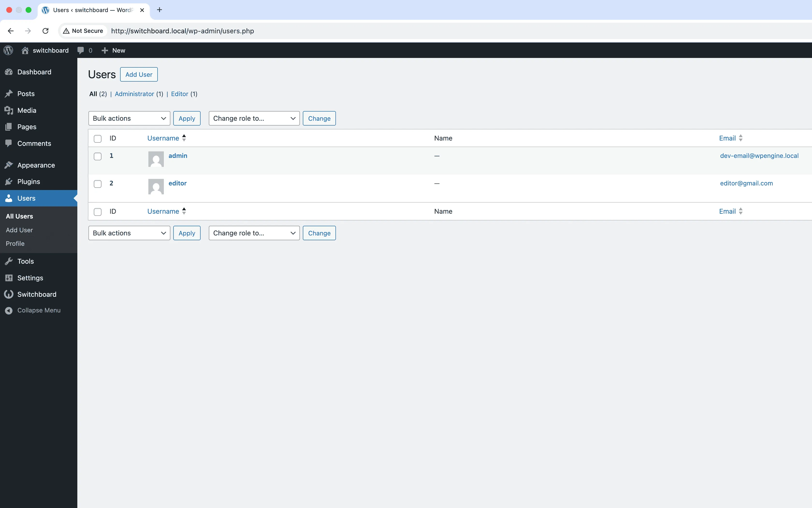This screenshot has width=812, height=508.
Task: Click the WordPress logo in admin bar
Action: (x=8, y=50)
